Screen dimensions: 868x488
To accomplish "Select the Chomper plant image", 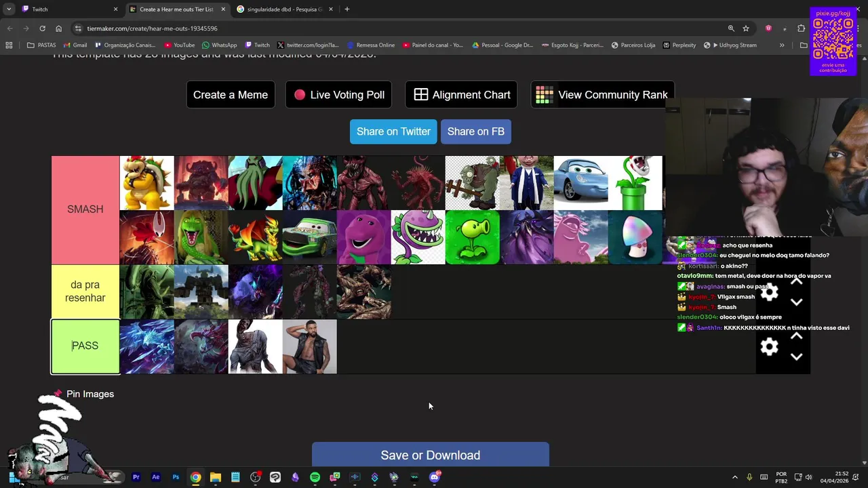I will (x=418, y=237).
